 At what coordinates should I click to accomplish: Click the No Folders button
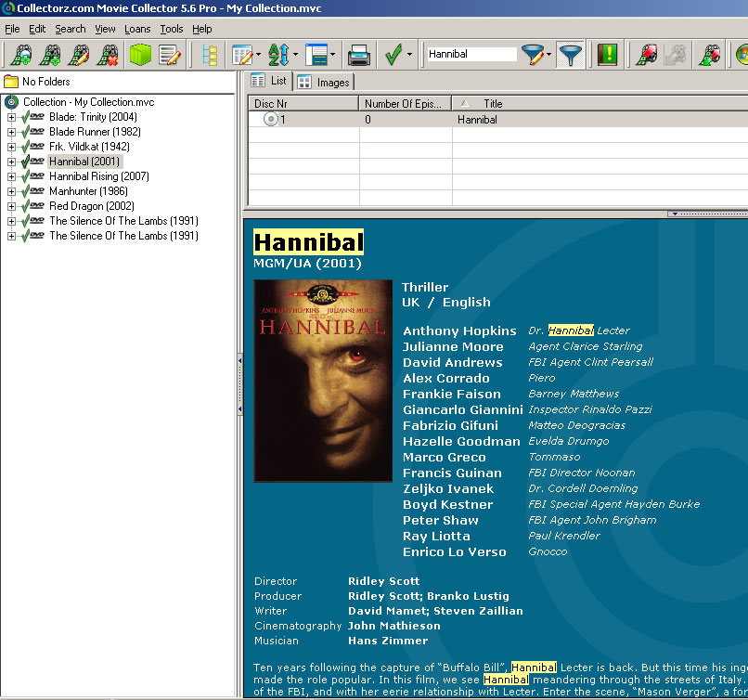click(x=37, y=82)
